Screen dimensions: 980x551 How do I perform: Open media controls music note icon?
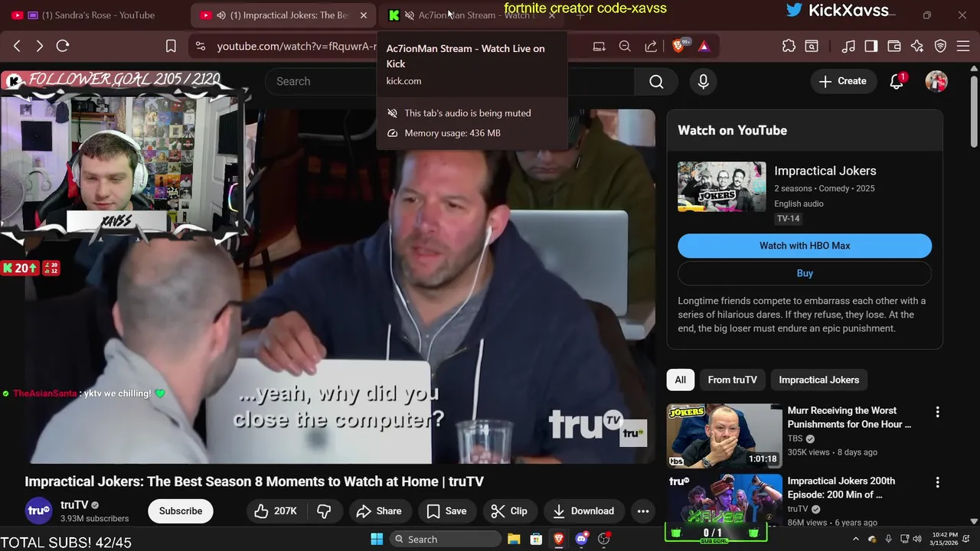pos(848,46)
